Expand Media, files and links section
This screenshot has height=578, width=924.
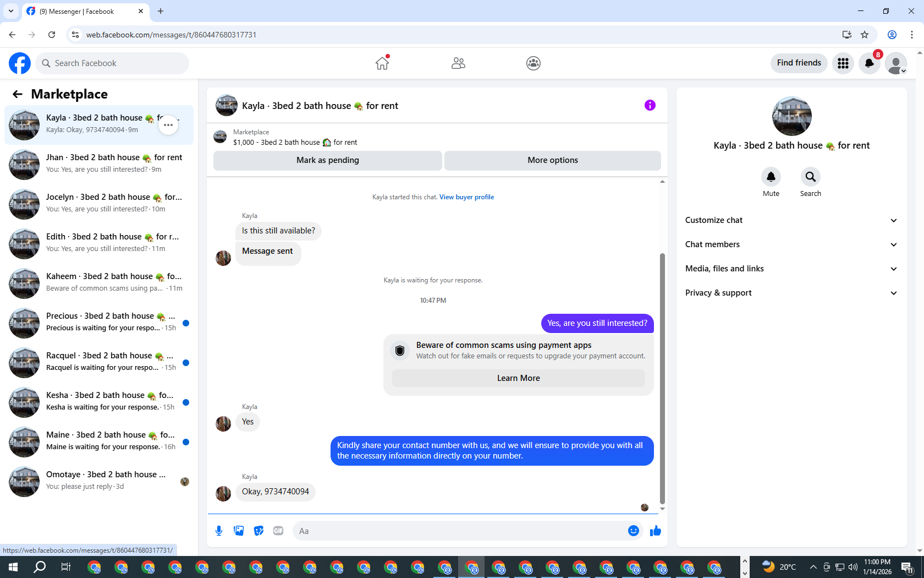[x=791, y=269]
